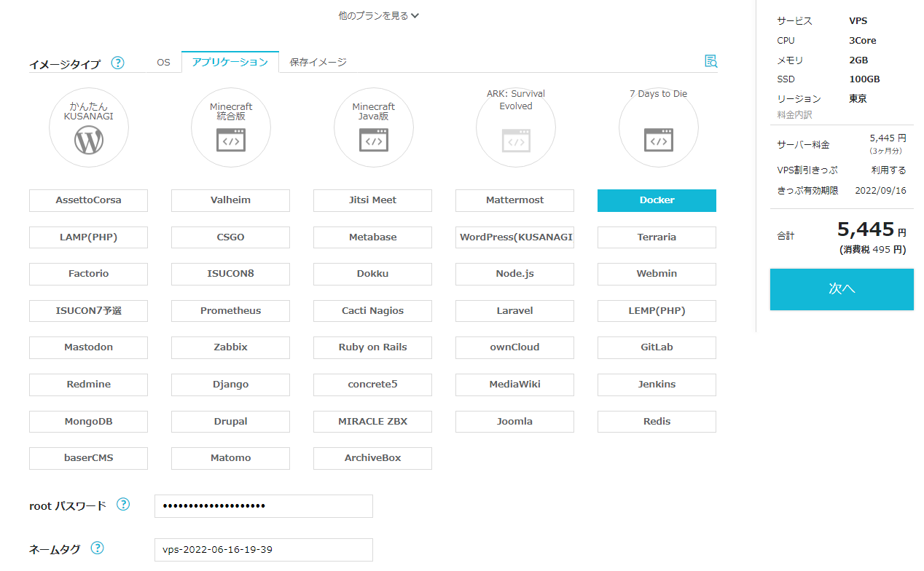Select the concrete5 application
The height and width of the screenshot is (571, 924).
pyautogui.click(x=372, y=385)
